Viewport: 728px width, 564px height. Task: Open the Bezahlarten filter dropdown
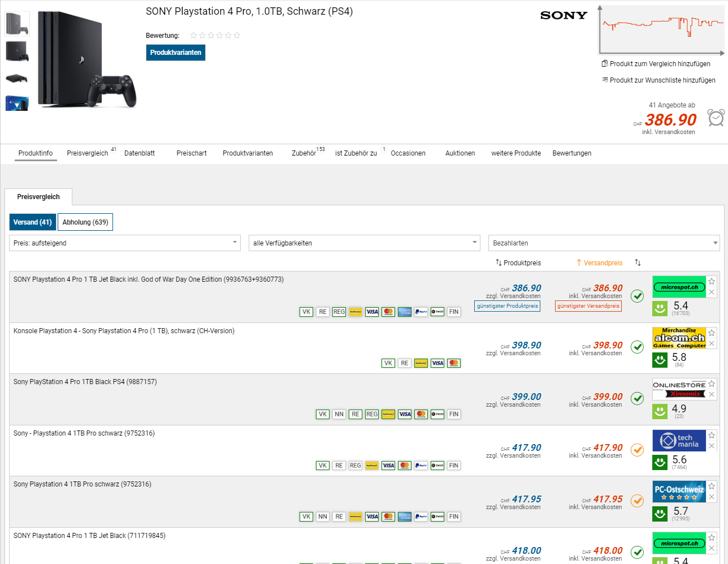coord(604,243)
